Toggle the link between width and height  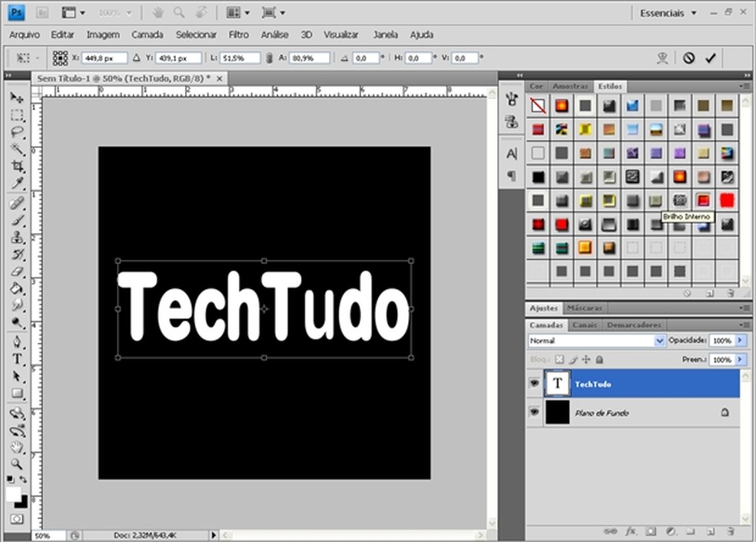(x=269, y=58)
